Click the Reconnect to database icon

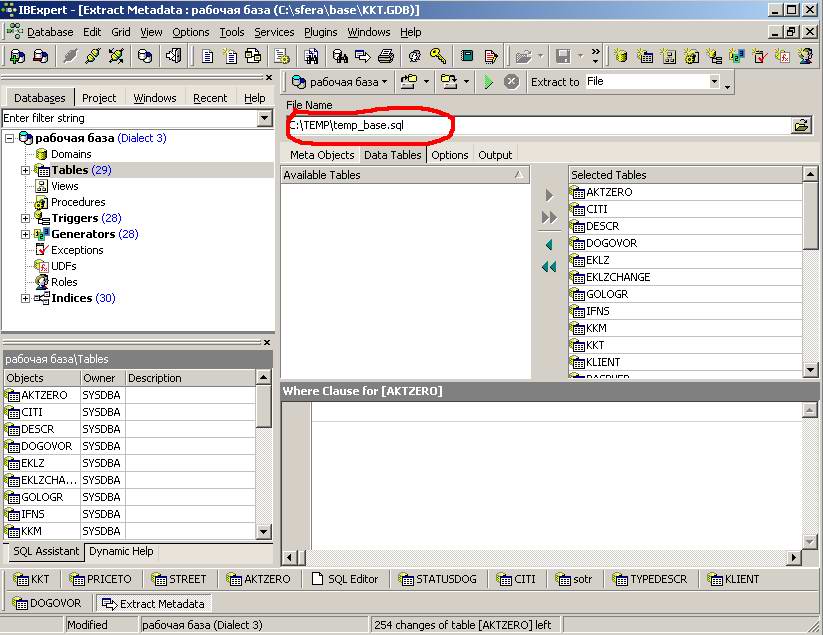click(116, 56)
